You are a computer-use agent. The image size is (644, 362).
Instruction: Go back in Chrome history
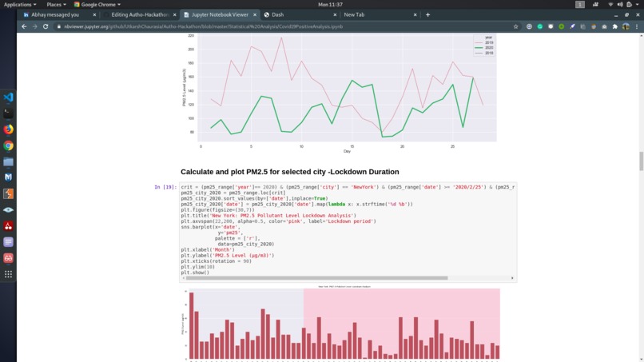tap(24, 26)
